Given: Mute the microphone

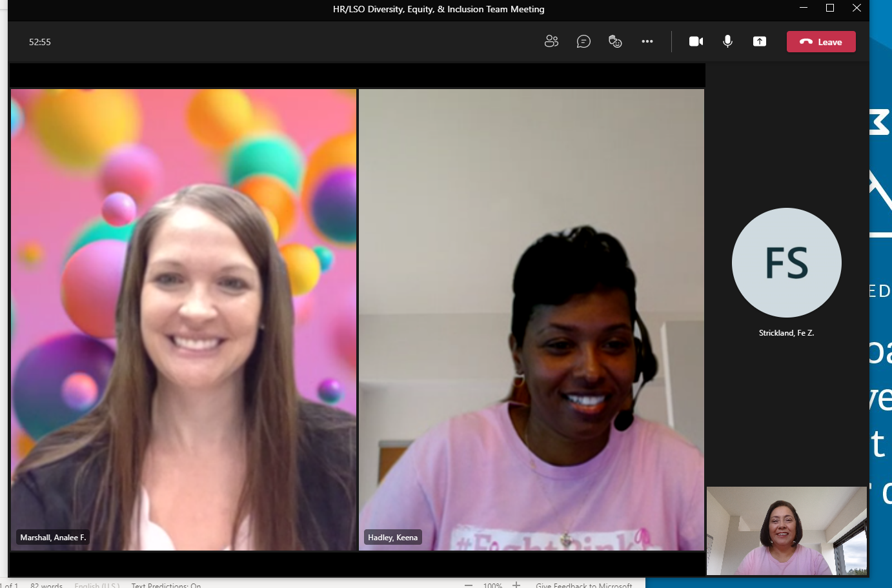Looking at the screenshot, I should tap(727, 41).
